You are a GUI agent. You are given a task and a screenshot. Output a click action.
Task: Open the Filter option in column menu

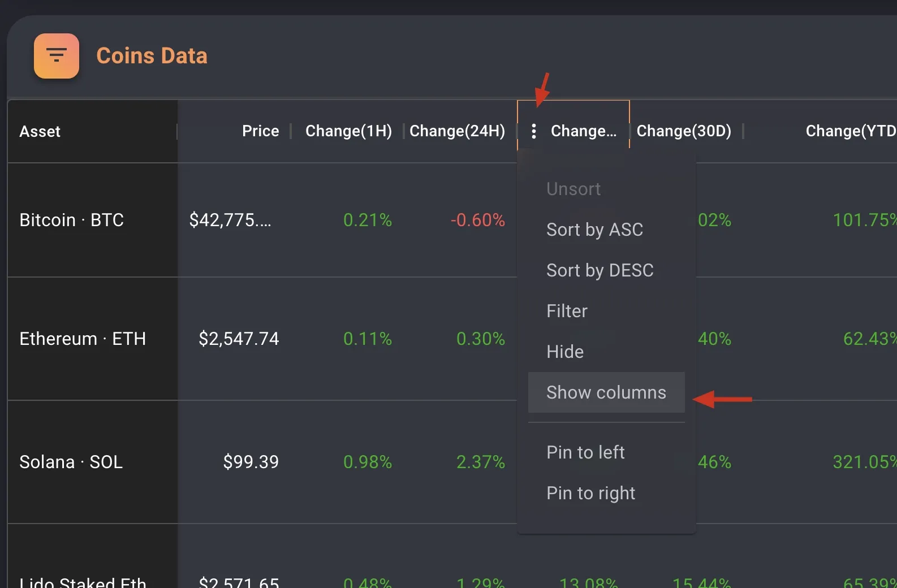pyautogui.click(x=606, y=311)
